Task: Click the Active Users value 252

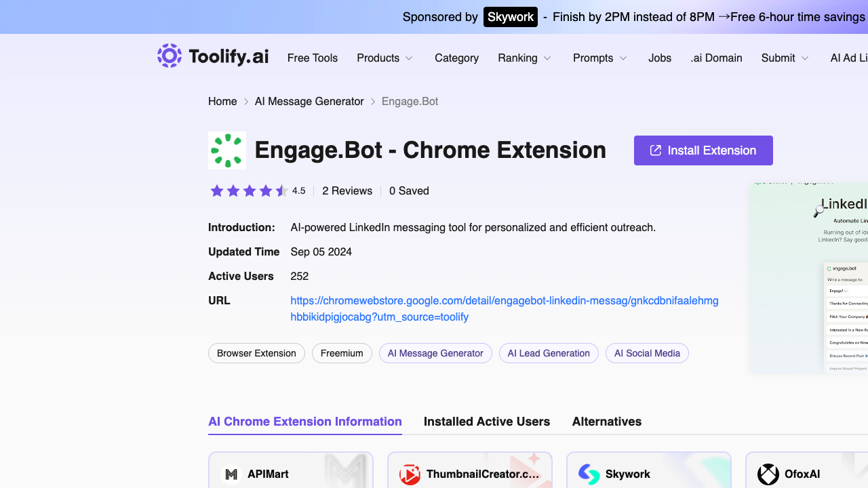Action: [300, 277]
